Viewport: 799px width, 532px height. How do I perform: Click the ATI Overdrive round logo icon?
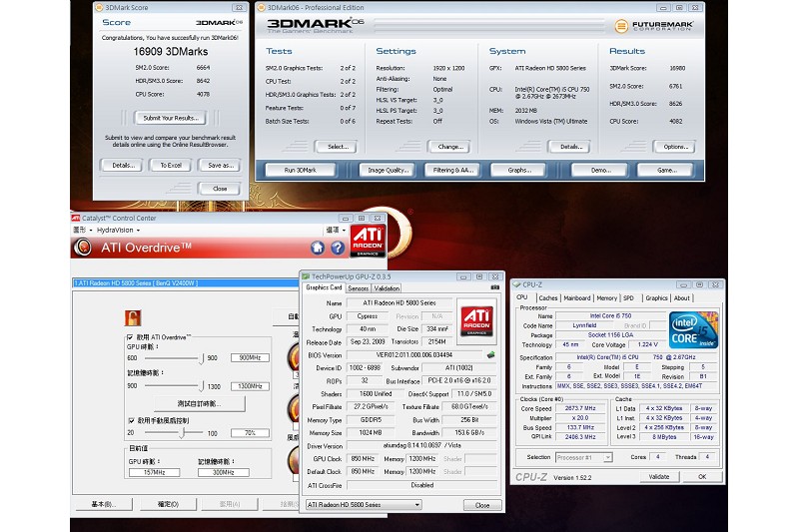83,248
